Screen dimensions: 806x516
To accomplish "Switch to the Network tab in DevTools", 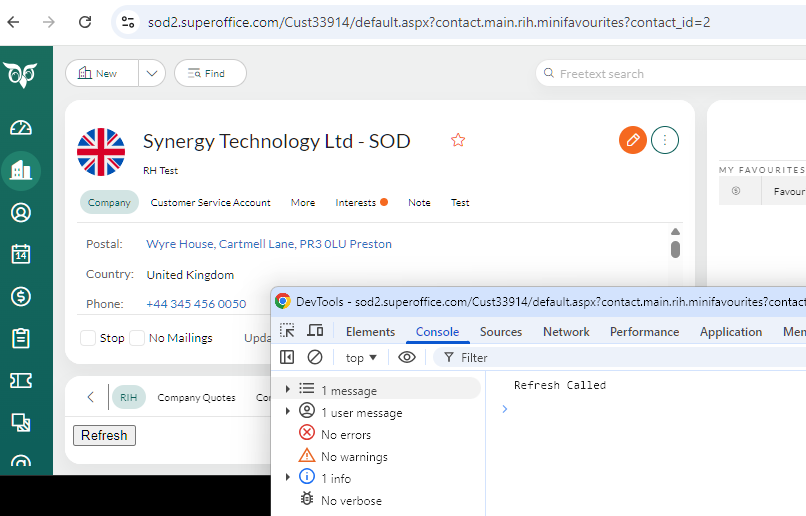I will (x=566, y=332).
